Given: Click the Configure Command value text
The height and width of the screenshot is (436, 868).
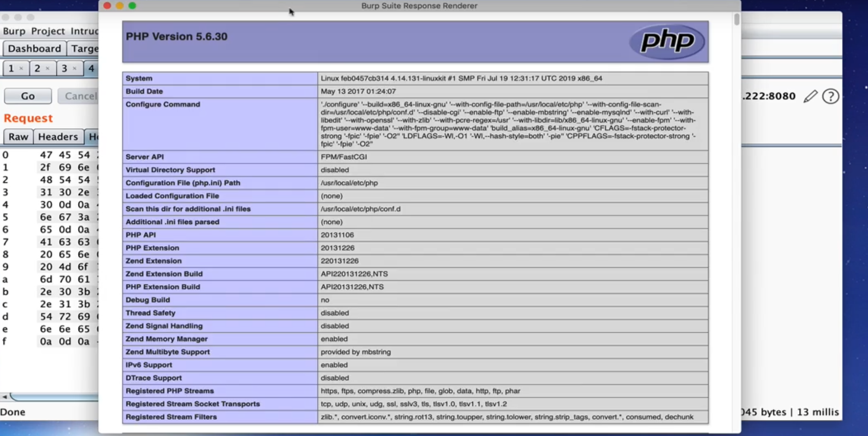Looking at the screenshot, I should click(x=508, y=124).
